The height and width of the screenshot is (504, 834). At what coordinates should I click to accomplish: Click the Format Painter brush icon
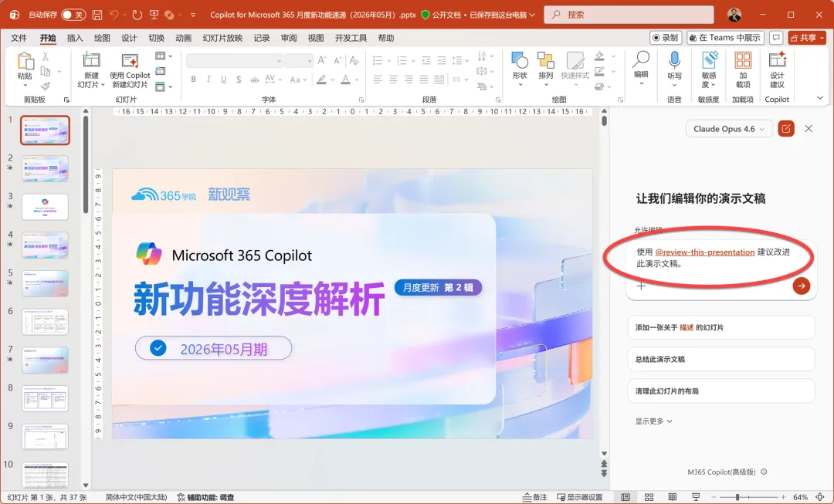point(46,86)
